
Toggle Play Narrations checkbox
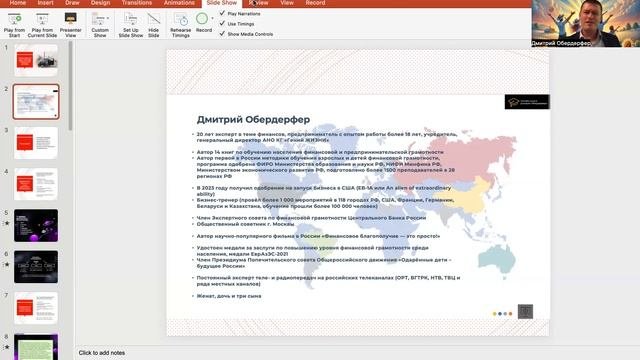tap(222, 13)
